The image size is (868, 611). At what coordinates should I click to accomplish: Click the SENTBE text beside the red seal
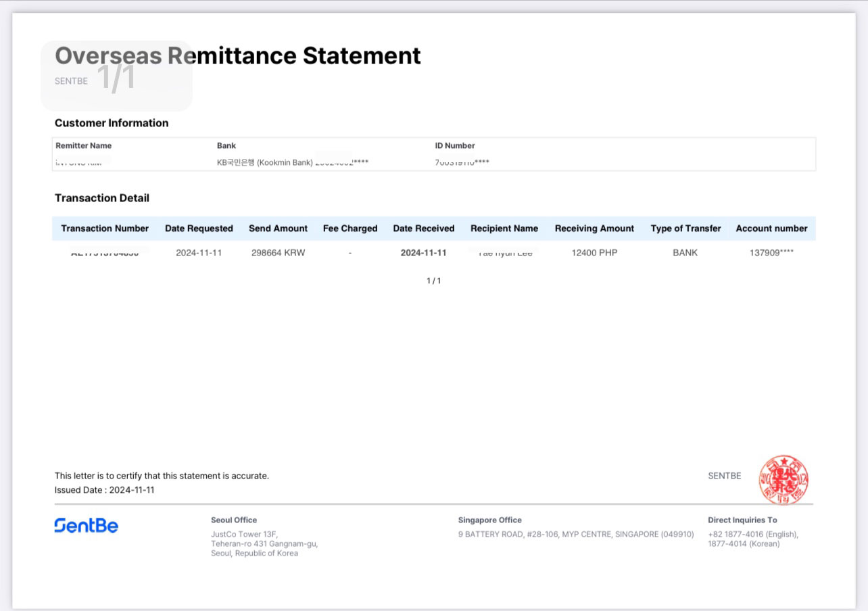725,476
